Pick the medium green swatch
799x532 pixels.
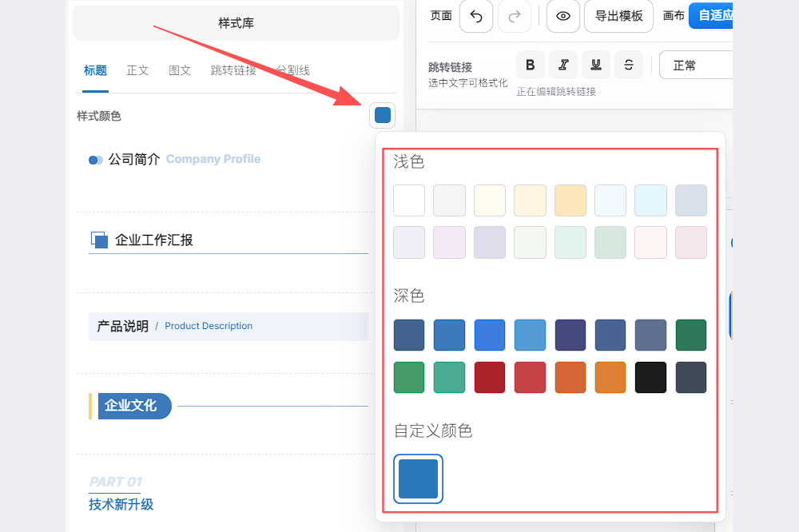409,378
